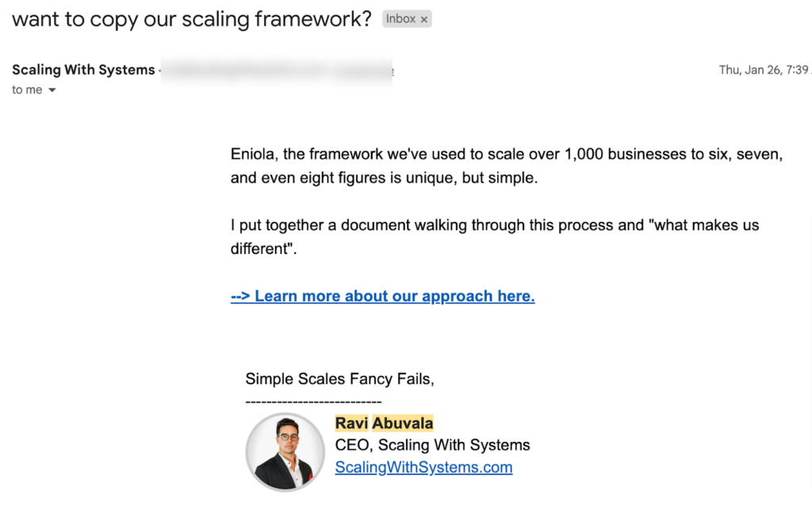Screen dimensions: 812x510
Task: Open 'Learn more about our approach here' link
Action: (383, 295)
